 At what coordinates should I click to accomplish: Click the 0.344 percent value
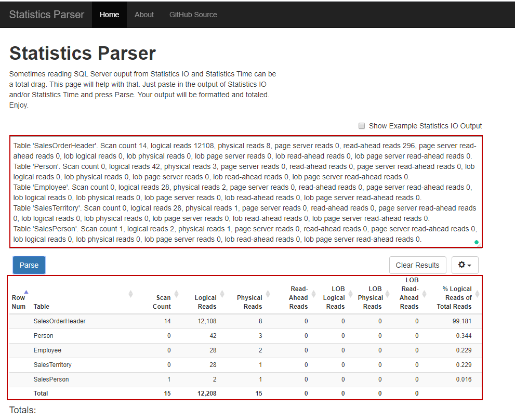(464, 336)
